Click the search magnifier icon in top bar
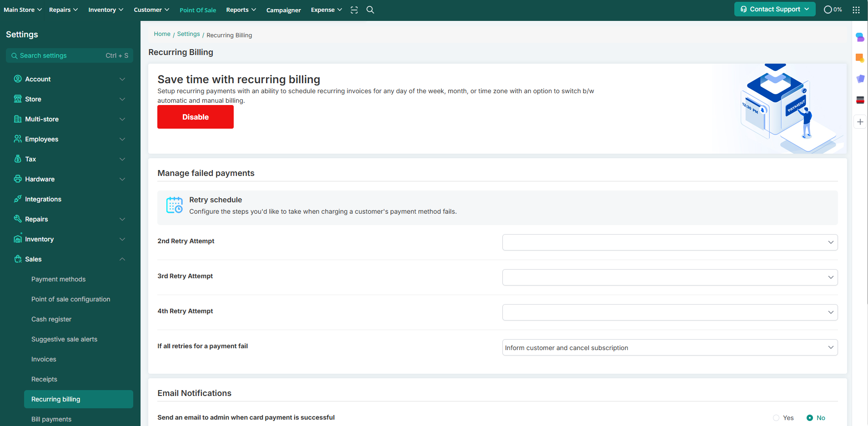 click(x=370, y=10)
